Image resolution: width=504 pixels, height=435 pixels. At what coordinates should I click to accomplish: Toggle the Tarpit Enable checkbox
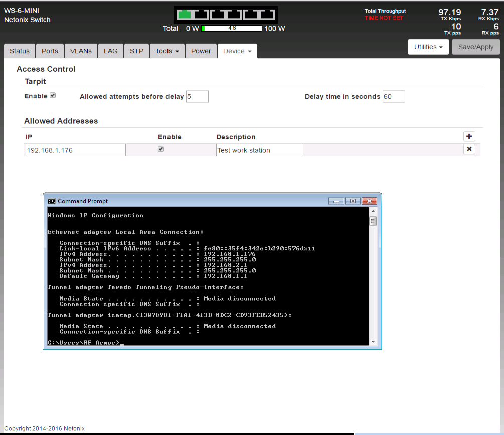(x=53, y=95)
